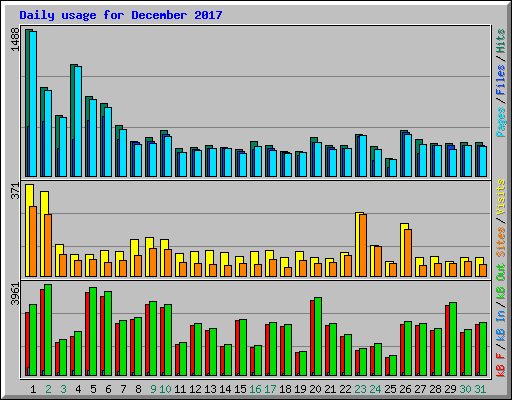Viewport: 512px width, 400px height.
Task: Click day 31 on the x-axis
Action: [x=480, y=389]
